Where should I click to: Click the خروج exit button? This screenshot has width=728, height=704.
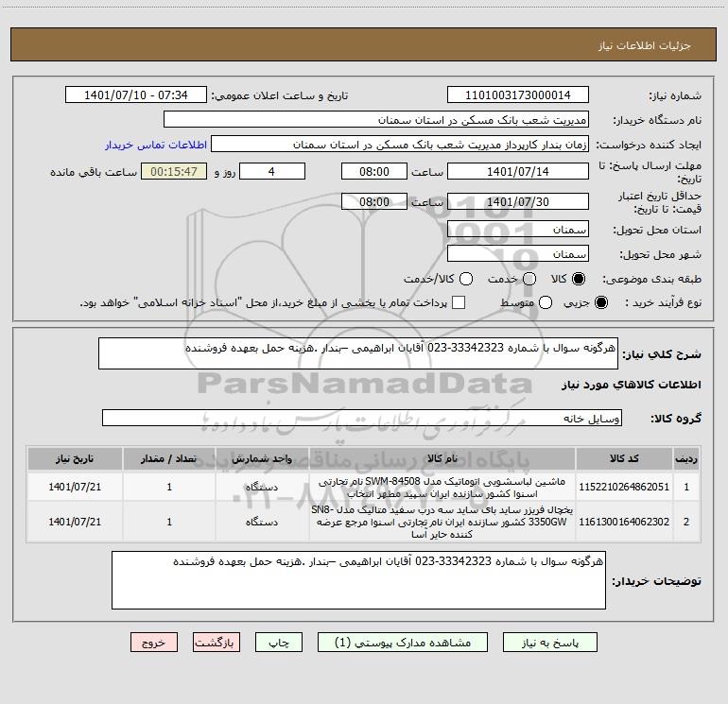[154, 643]
